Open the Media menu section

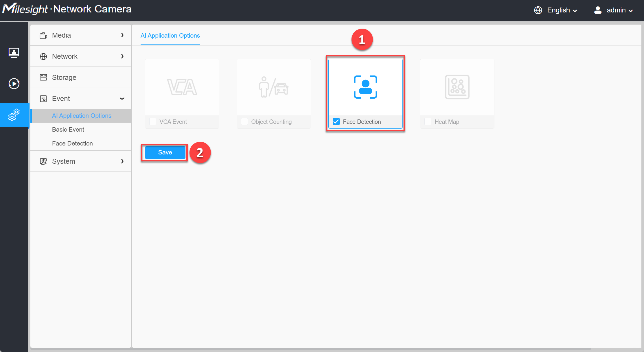(x=81, y=35)
